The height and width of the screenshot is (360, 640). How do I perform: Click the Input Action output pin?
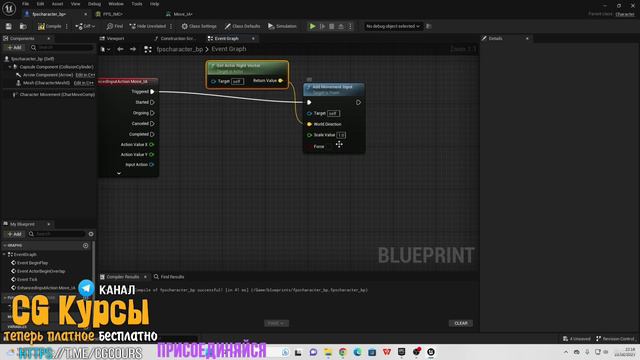[152, 164]
